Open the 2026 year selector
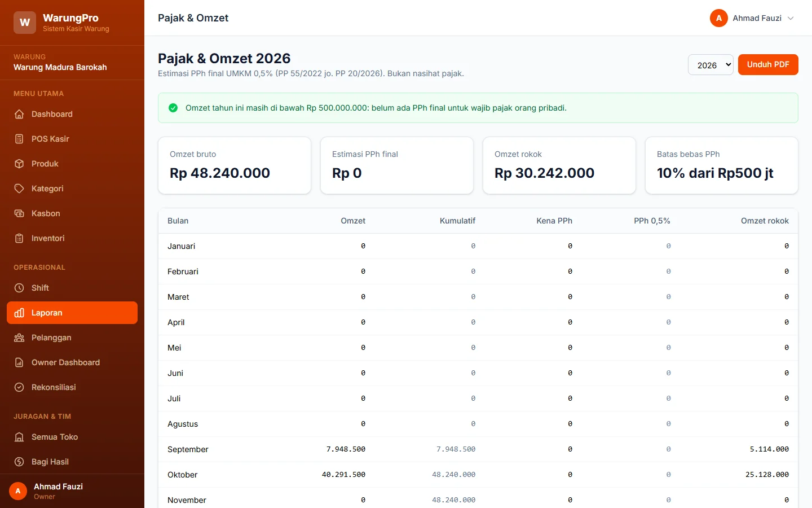 (710, 65)
